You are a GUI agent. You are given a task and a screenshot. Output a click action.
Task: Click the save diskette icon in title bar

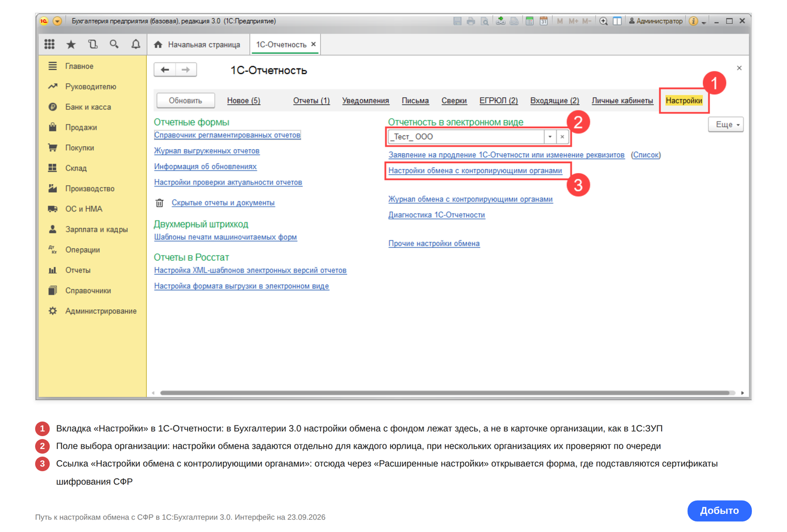coord(458,21)
